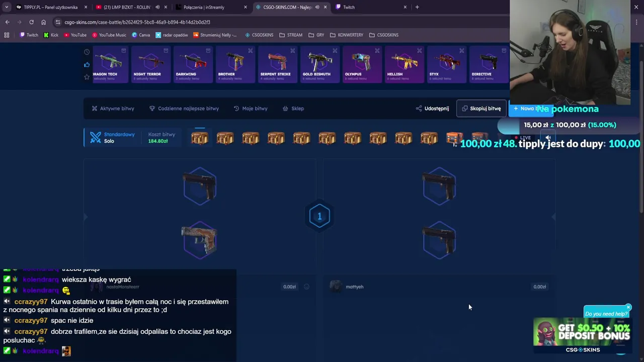Open the Hellish drop card
The image size is (644, 362).
click(x=404, y=64)
